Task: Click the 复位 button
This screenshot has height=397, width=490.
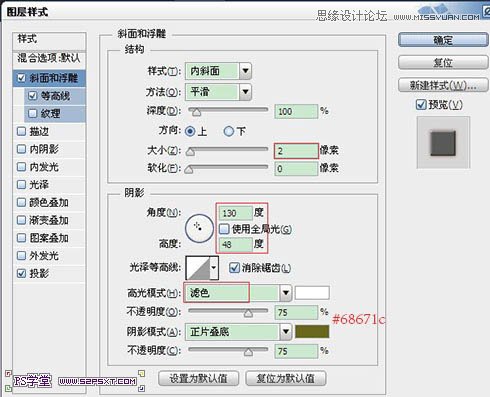Action: point(443,62)
